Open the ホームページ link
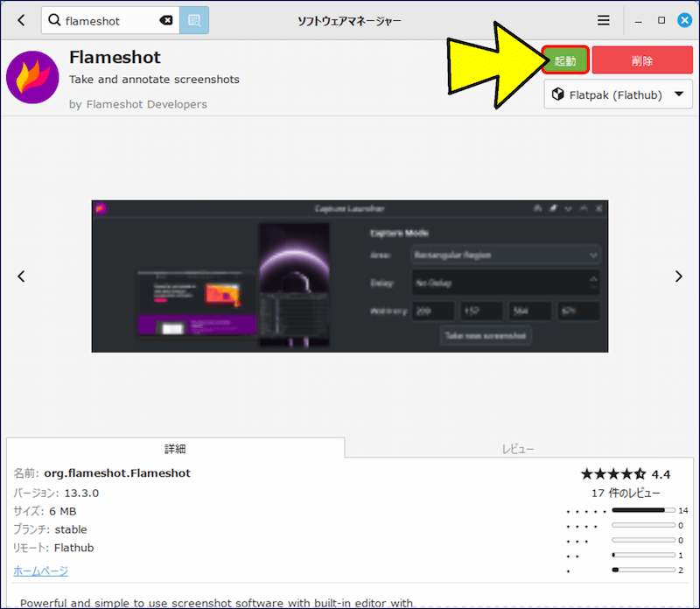Viewport: 700px width, 609px height. pyautogui.click(x=40, y=570)
